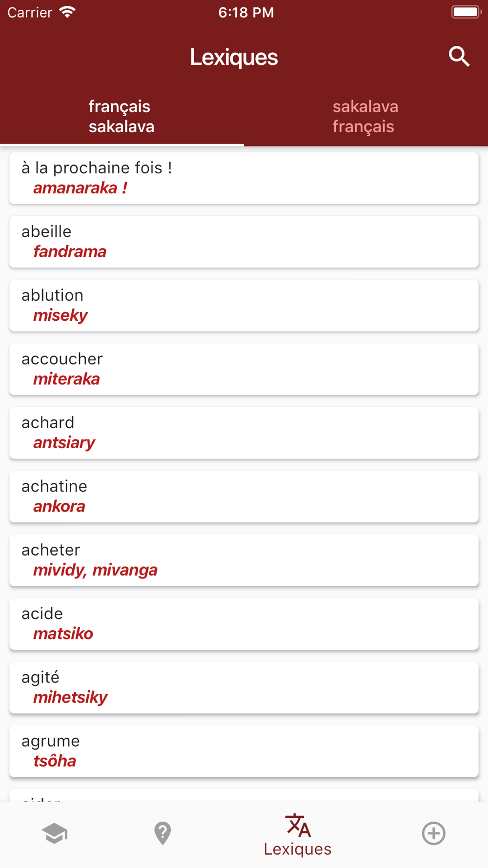Open the achard antsiary entry
This screenshot has height=868, width=488.
(244, 433)
